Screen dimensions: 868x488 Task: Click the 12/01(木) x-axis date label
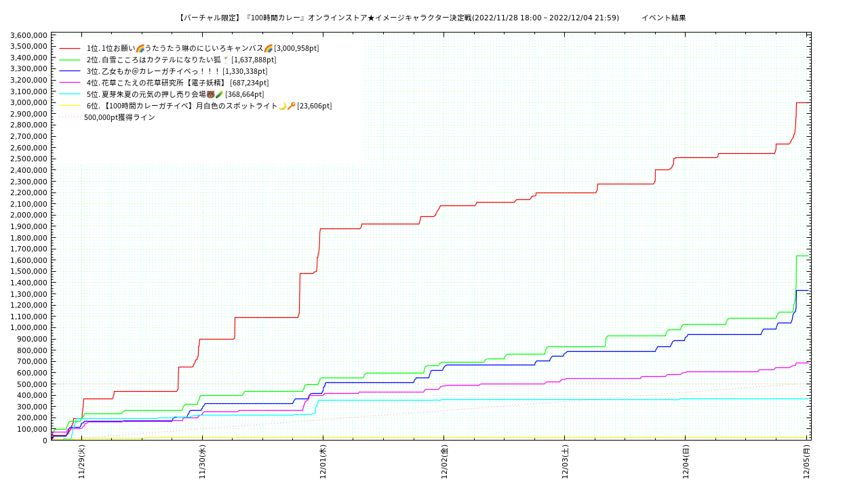coord(323,462)
